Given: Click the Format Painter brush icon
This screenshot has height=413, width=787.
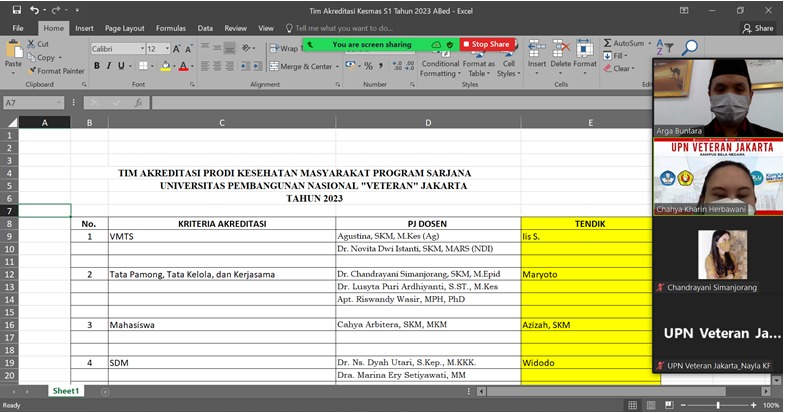Looking at the screenshot, I should point(31,71).
